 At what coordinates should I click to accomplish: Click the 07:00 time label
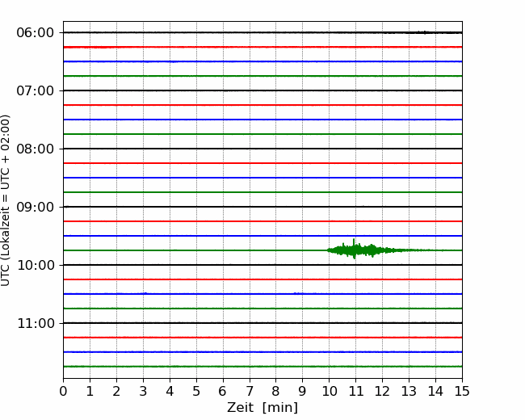(x=36, y=90)
